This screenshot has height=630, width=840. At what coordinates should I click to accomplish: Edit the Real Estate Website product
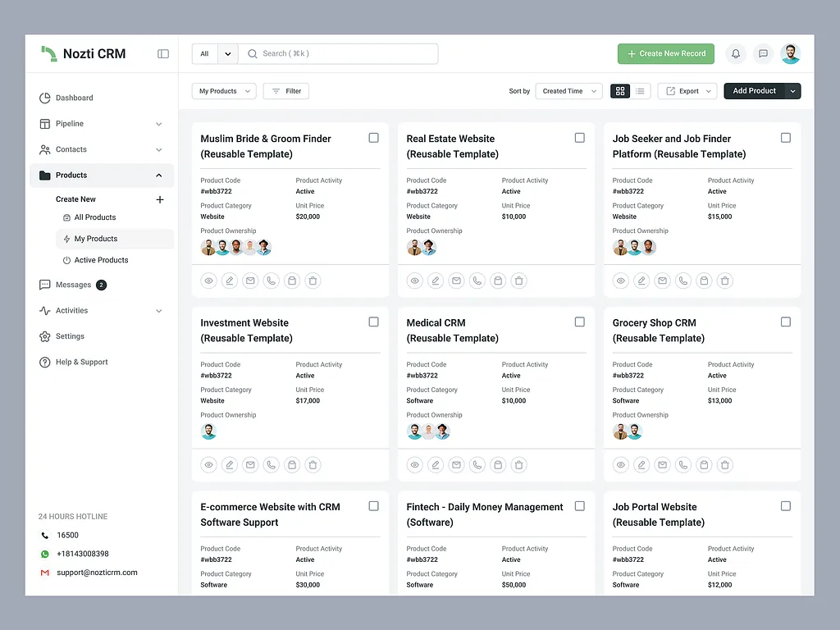coord(435,281)
